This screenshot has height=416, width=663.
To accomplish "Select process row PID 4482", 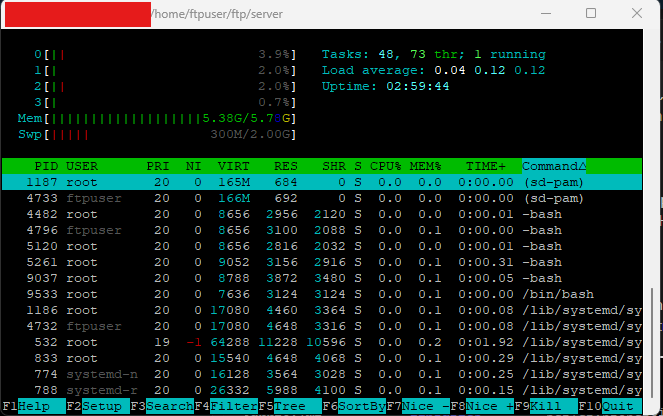I will pyautogui.click(x=322, y=214).
